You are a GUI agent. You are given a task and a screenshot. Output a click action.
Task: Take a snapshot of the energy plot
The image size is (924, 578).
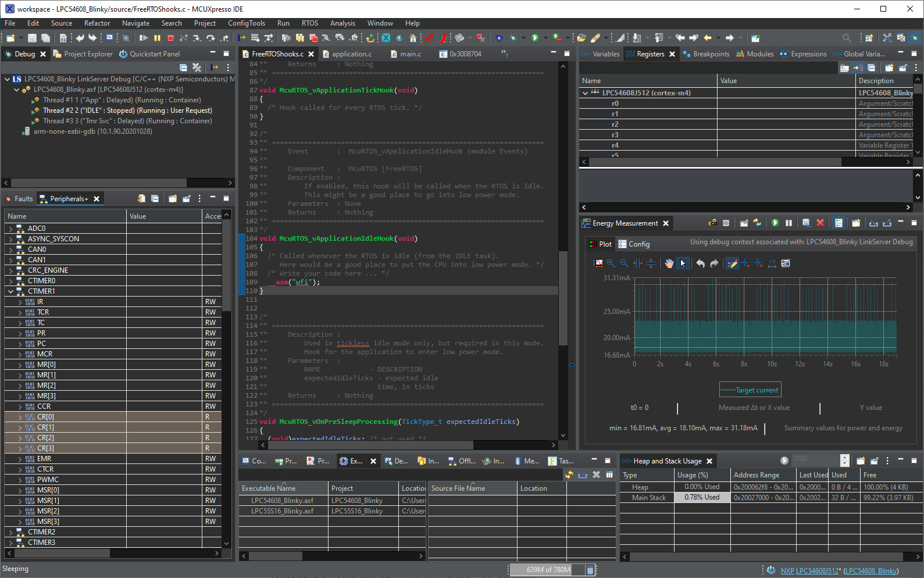click(786, 263)
